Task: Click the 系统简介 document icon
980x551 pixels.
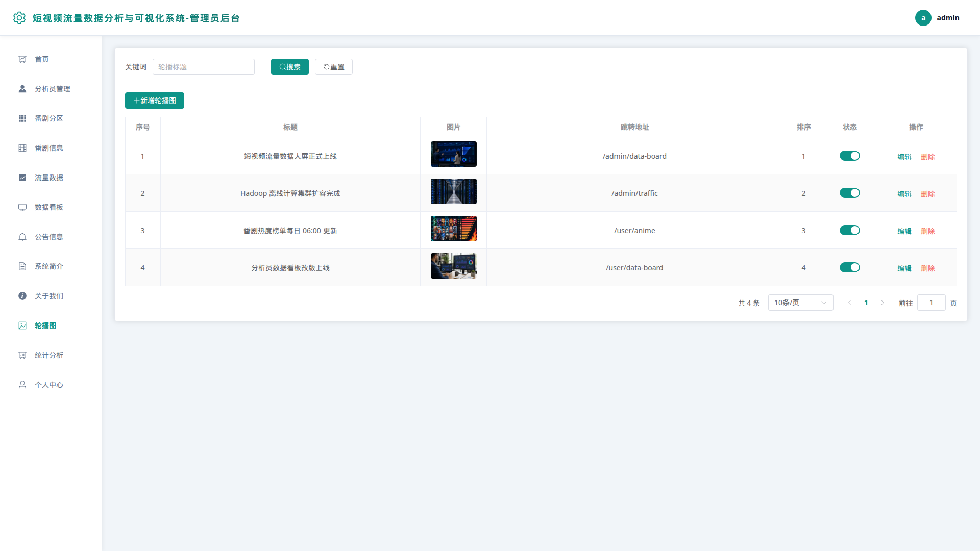Action: [x=22, y=266]
